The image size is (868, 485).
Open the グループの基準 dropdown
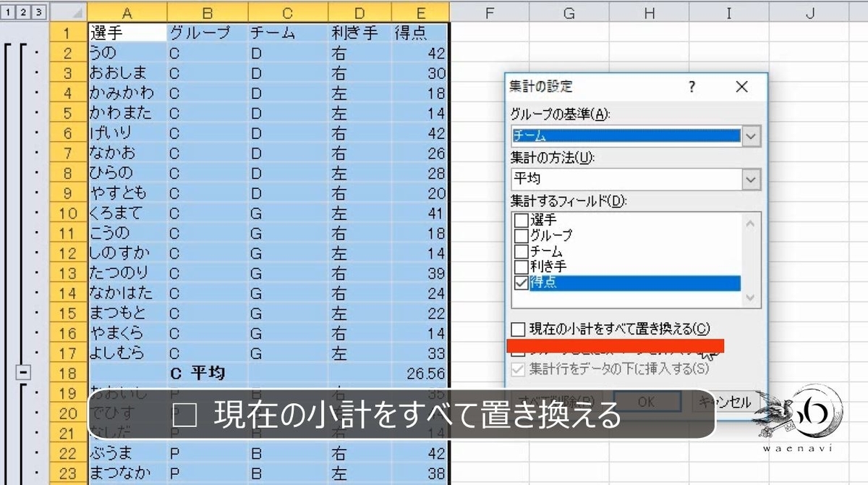pyautogui.click(x=750, y=135)
